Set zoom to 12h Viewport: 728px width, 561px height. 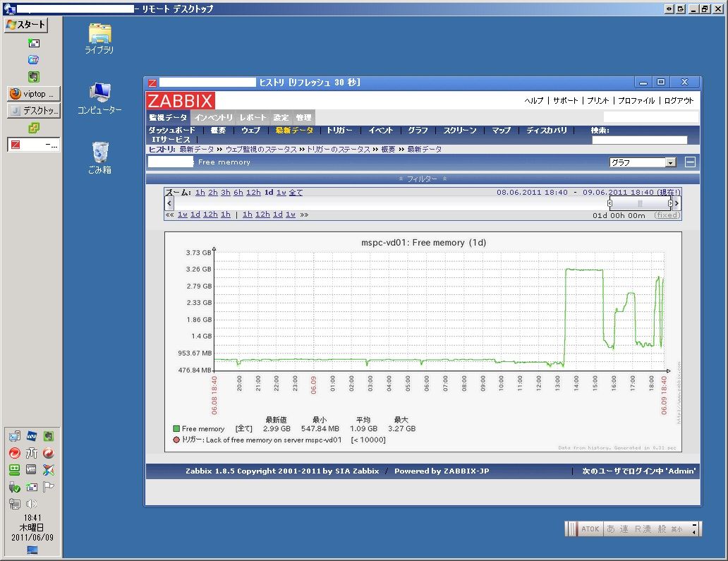(253, 193)
